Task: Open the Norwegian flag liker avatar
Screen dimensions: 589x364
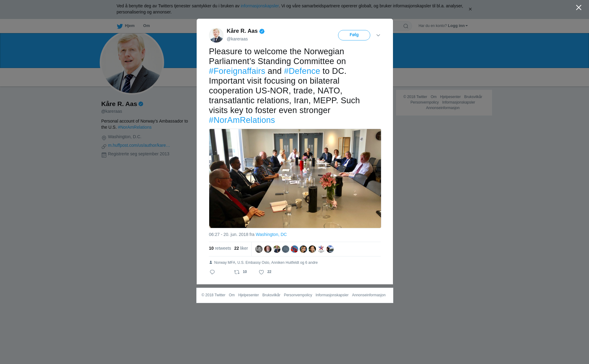Action: 294,249
